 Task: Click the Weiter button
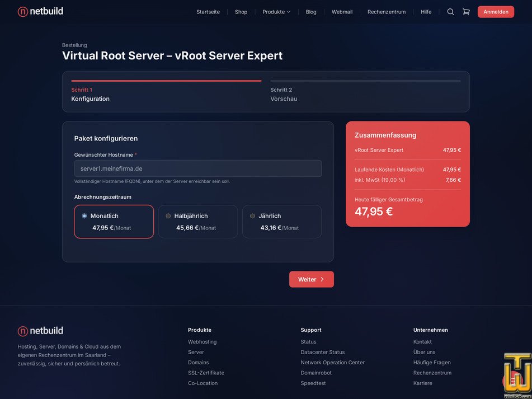coord(312,279)
